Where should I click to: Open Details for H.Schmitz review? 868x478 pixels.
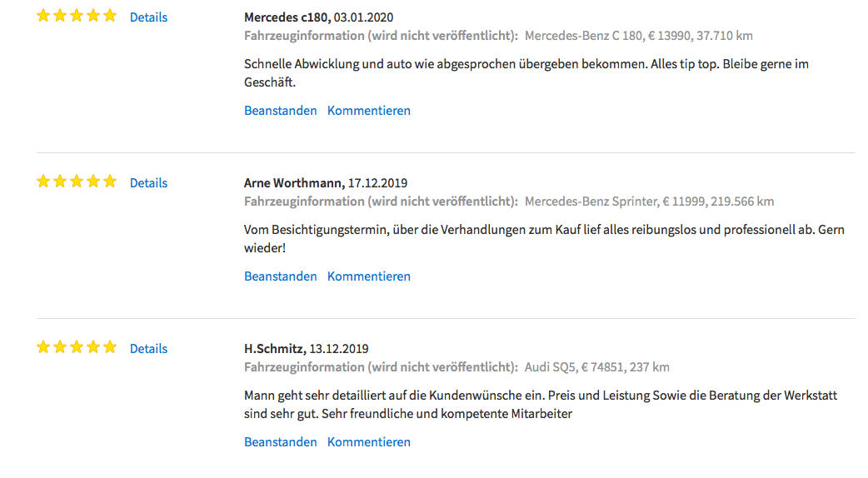tap(148, 349)
